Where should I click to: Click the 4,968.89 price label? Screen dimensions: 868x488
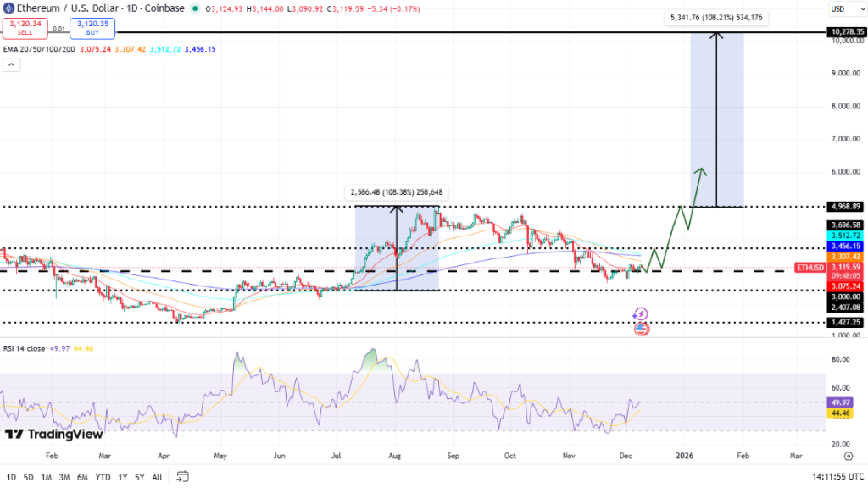click(x=845, y=207)
